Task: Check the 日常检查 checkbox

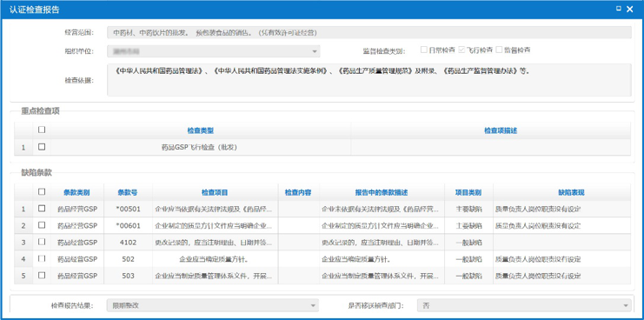Action: coord(424,50)
